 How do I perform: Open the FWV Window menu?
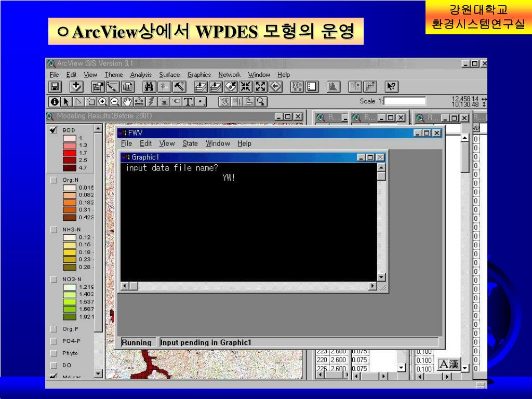pyautogui.click(x=218, y=143)
